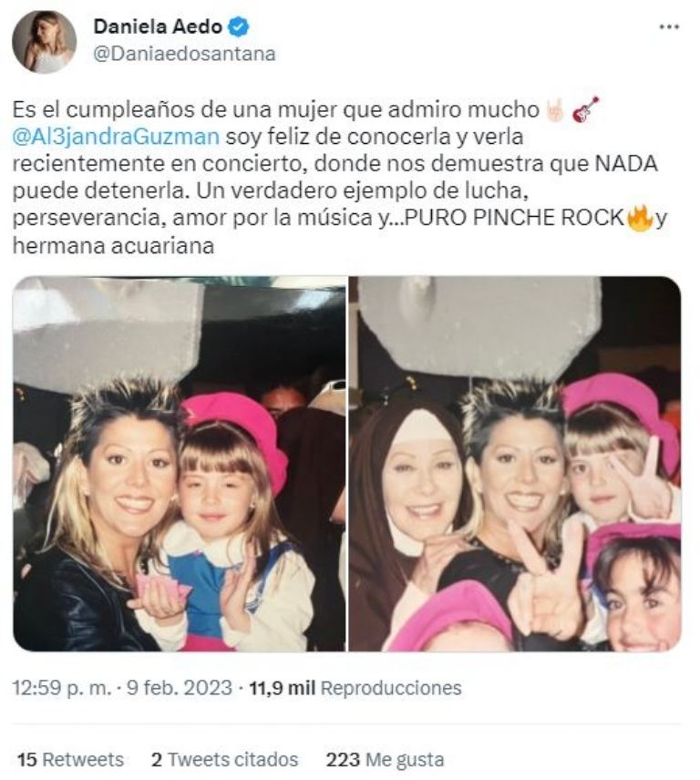Open Daniela Aedo's profile avatar

45,42
